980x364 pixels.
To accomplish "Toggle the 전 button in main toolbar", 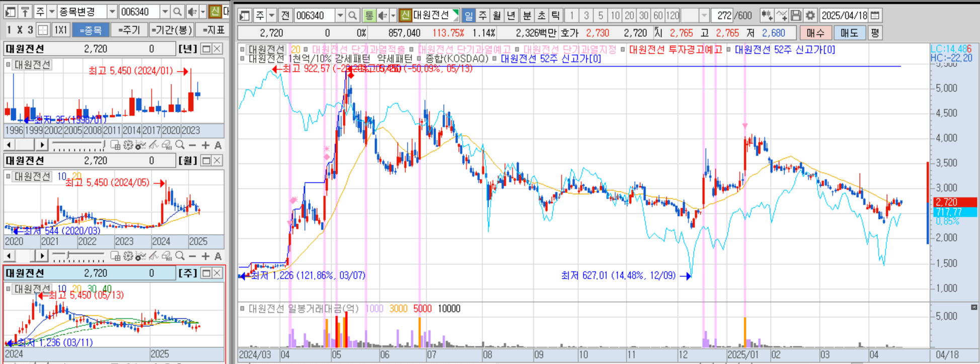I will tap(285, 16).
